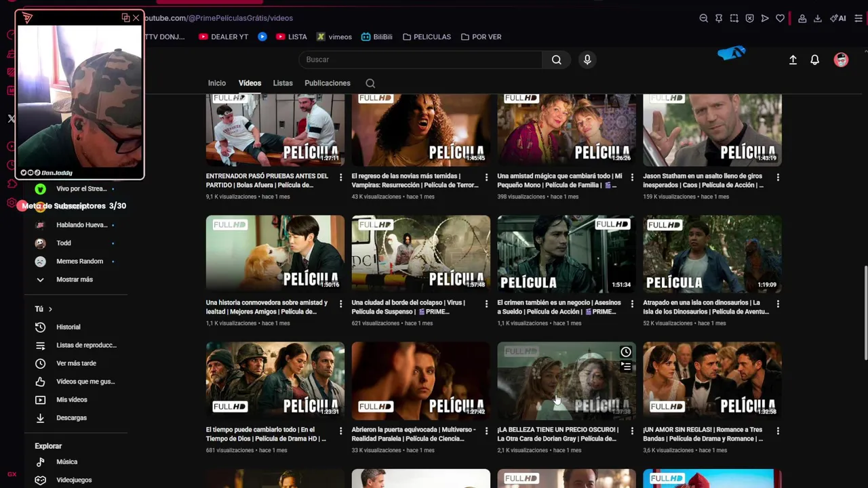Open the AI assistant icon in toolbar
The image size is (868, 488).
838,18
